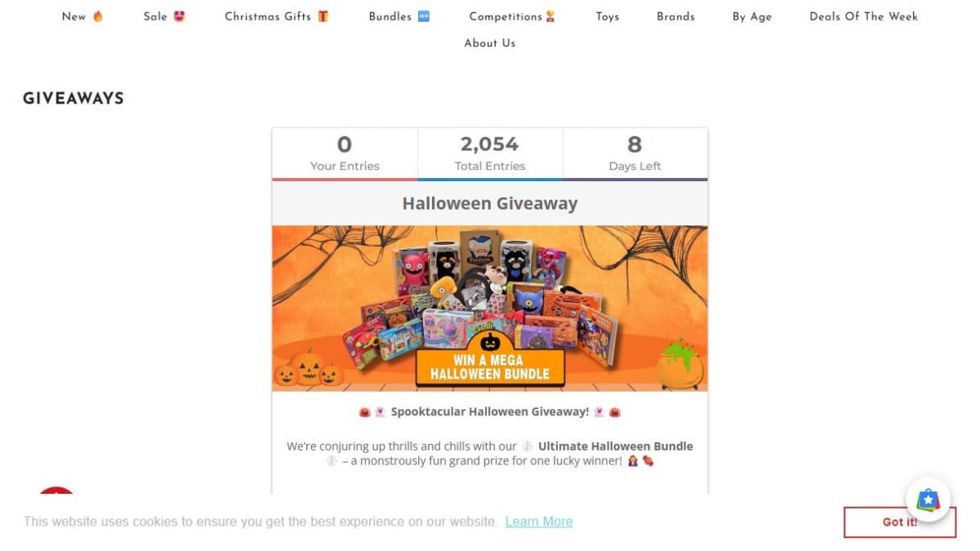This screenshot has height=551, width=980.
Task: Select the Days Left tab
Action: pyautogui.click(x=635, y=154)
